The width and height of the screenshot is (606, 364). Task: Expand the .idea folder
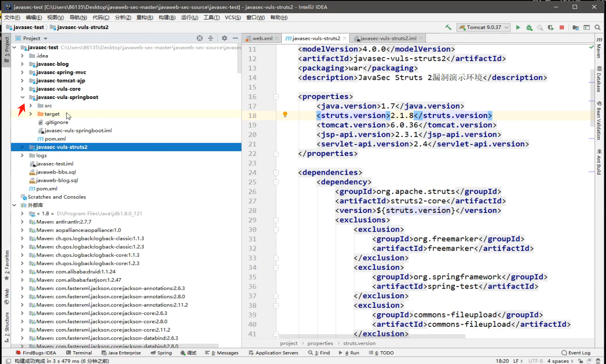tap(22, 56)
